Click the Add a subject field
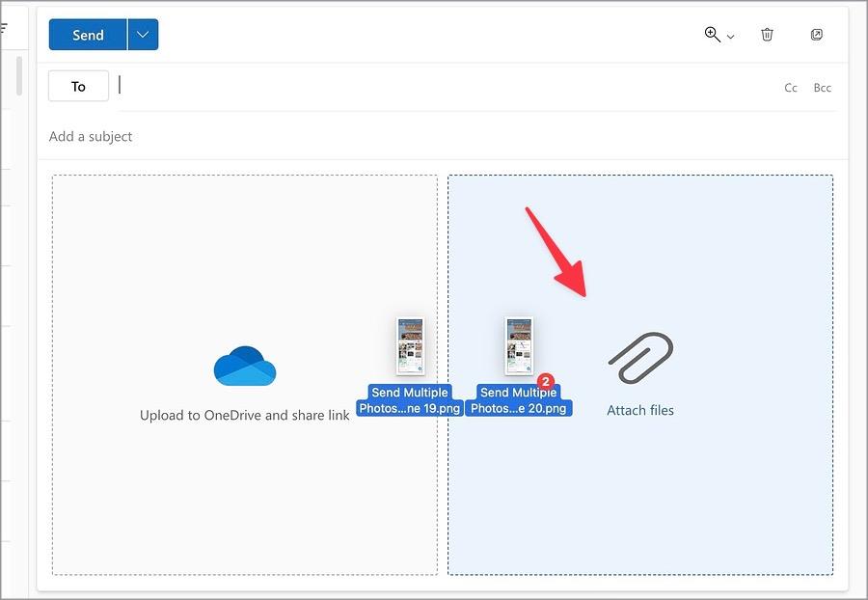Image resolution: width=868 pixels, height=600 pixels. coord(443,136)
